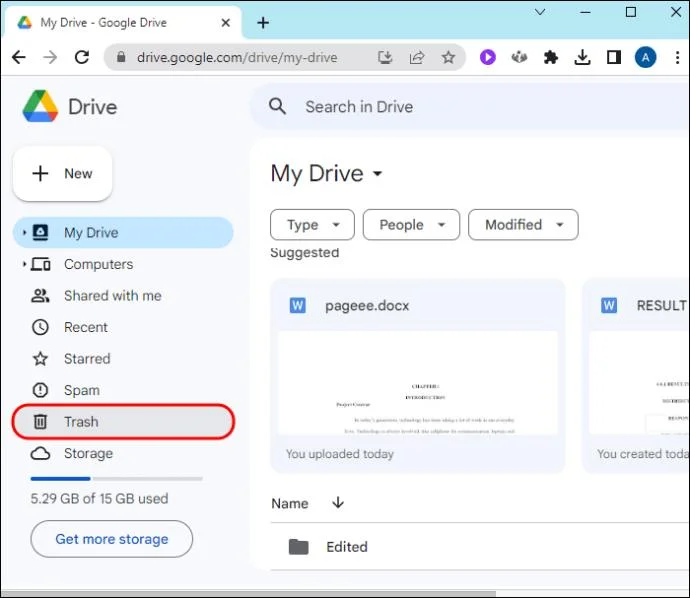
Task: Open the Modified filter dropdown
Action: (x=523, y=224)
